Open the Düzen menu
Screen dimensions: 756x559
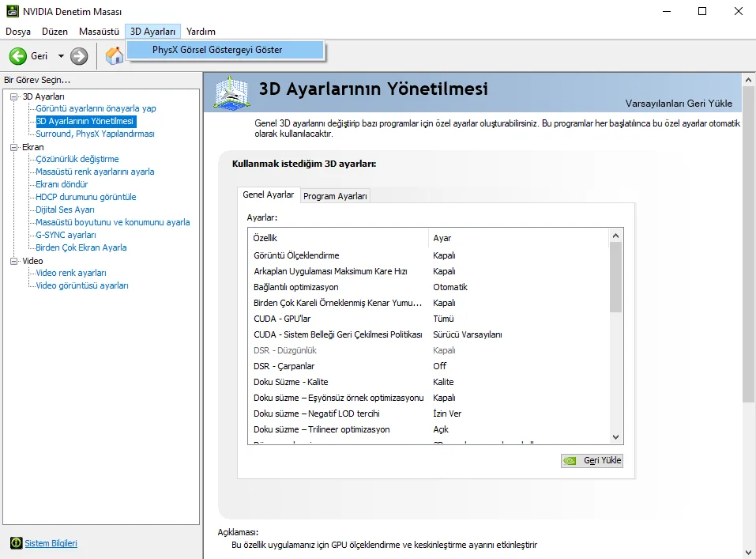55,32
